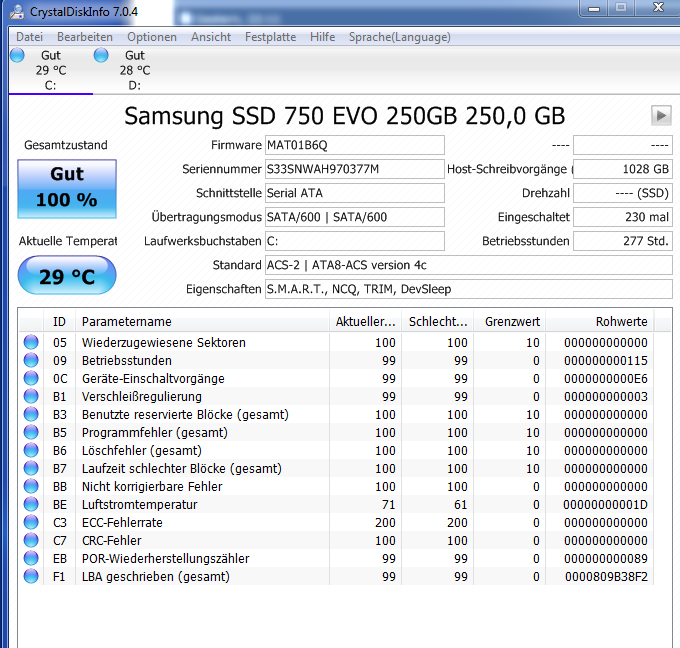Click status orb for attribute B5
This screenshot has width=680, height=648.
click(31, 432)
